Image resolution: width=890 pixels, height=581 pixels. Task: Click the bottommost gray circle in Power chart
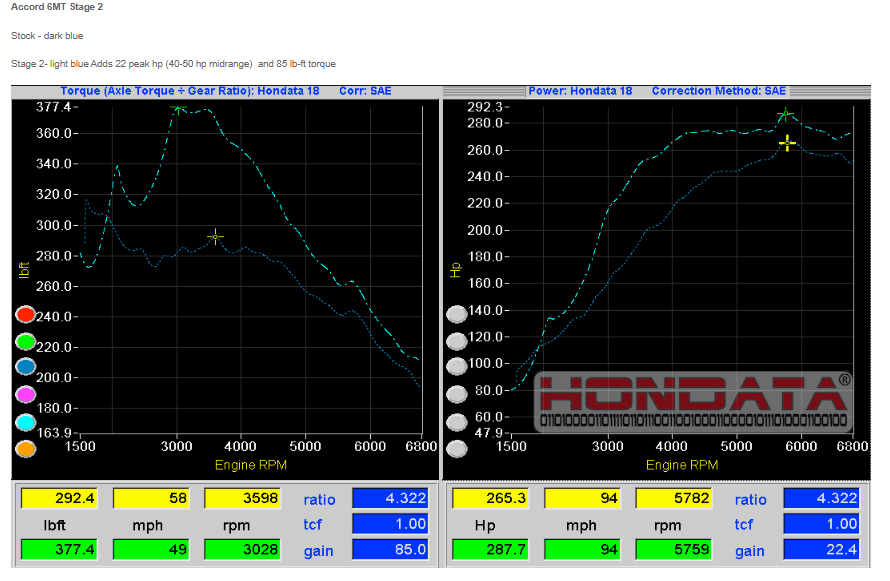tap(457, 449)
